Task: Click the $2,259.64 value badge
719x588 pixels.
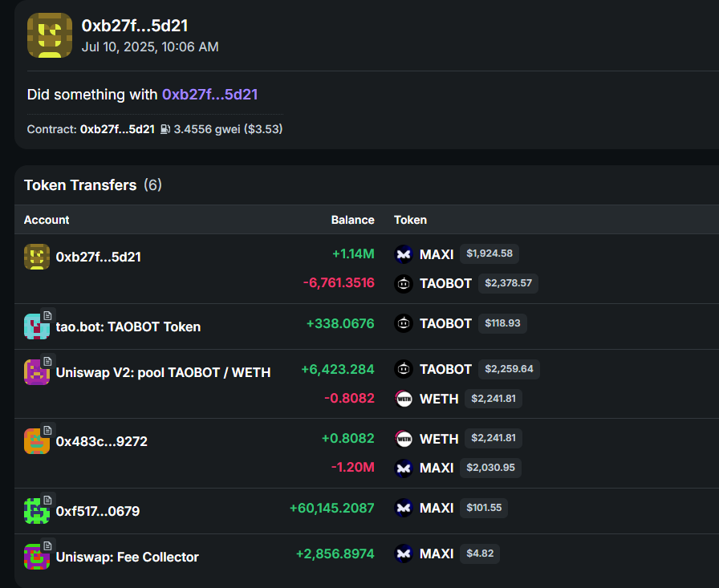Action: point(509,369)
